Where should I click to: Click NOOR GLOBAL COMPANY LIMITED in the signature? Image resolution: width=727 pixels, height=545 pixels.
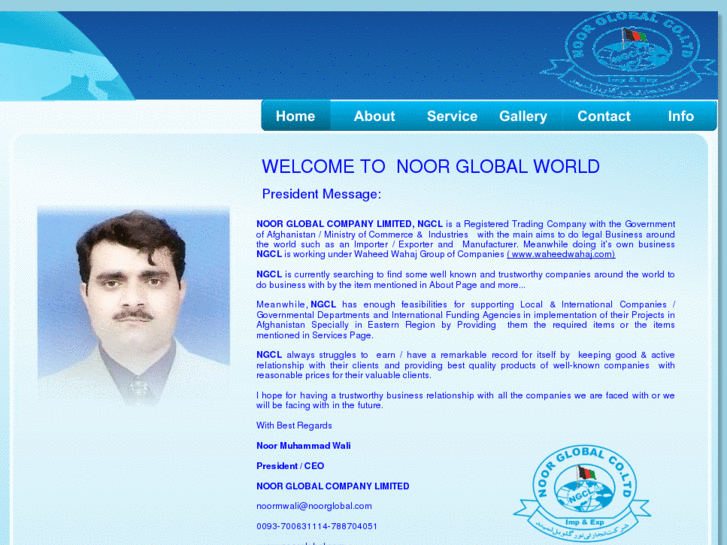(x=332, y=486)
